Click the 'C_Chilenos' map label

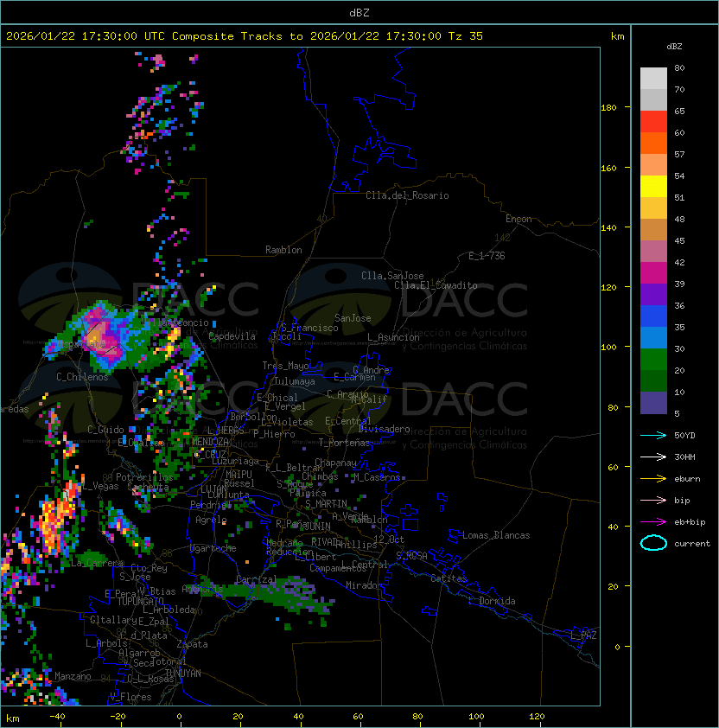(82, 377)
